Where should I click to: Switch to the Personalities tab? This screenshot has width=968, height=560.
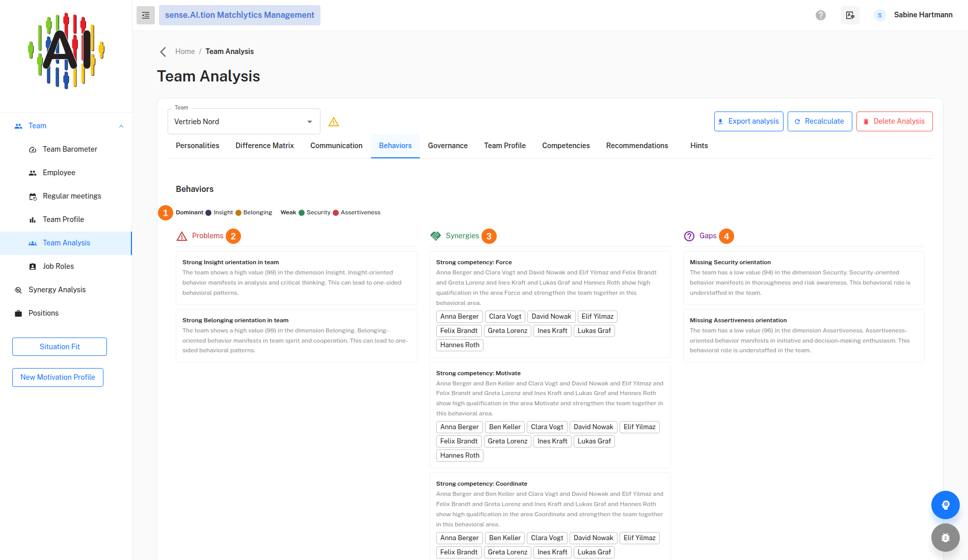pyautogui.click(x=198, y=146)
